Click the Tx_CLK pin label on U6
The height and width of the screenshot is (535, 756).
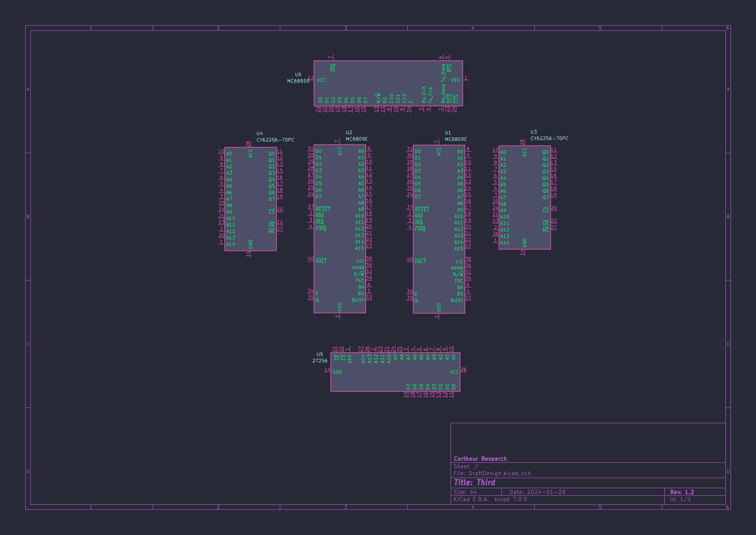(x=430, y=95)
